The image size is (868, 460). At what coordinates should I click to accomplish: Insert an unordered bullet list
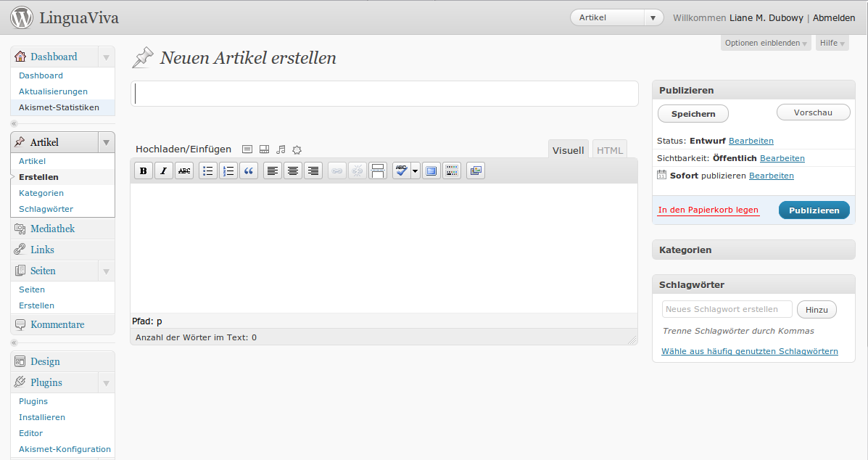tap(208, 171)
